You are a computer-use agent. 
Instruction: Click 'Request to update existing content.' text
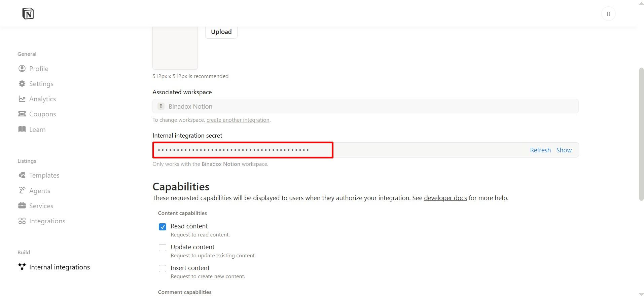click(213, 256)
